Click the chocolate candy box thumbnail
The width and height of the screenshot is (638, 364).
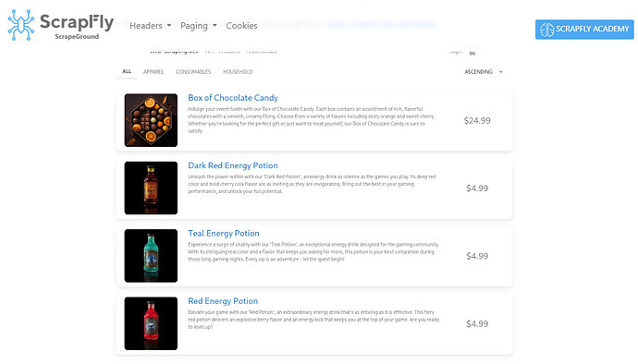[151, 120]
